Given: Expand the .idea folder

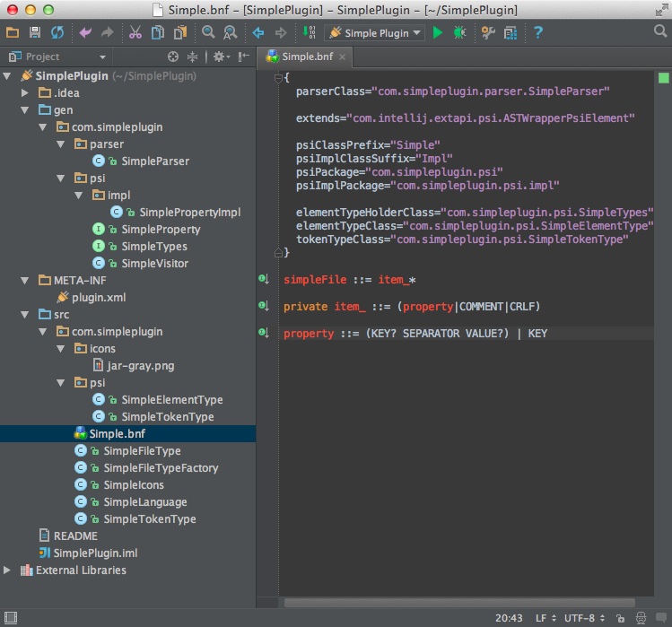Looking at the screenshot, I should [x=25, y=93].
